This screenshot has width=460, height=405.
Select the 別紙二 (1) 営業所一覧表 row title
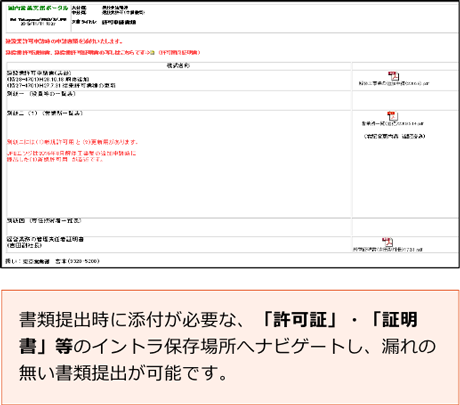[x=45, y=113]
